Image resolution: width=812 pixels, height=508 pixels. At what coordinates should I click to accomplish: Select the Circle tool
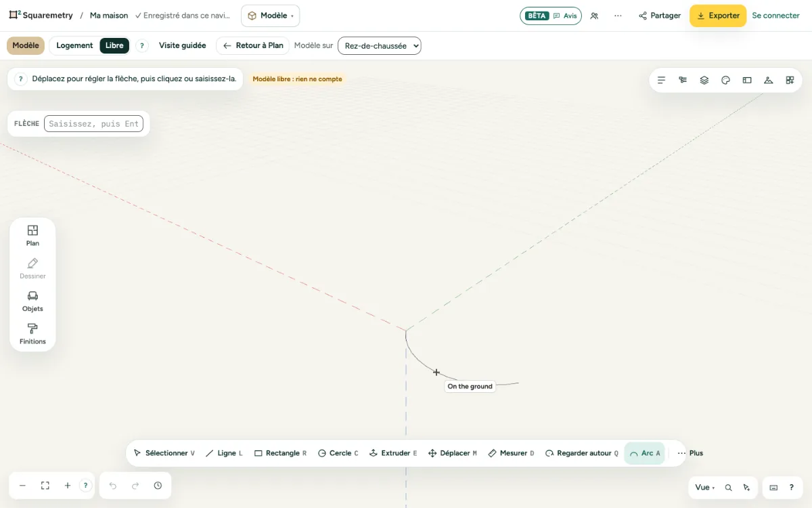(x=338, y=453)
